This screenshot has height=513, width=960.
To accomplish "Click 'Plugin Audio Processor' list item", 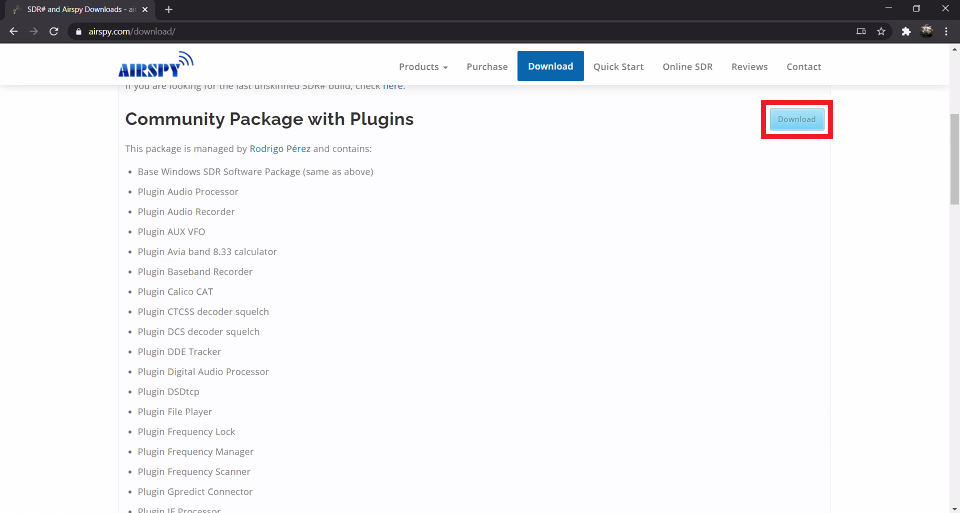I will pyautogui.click(x=188, y=192).
